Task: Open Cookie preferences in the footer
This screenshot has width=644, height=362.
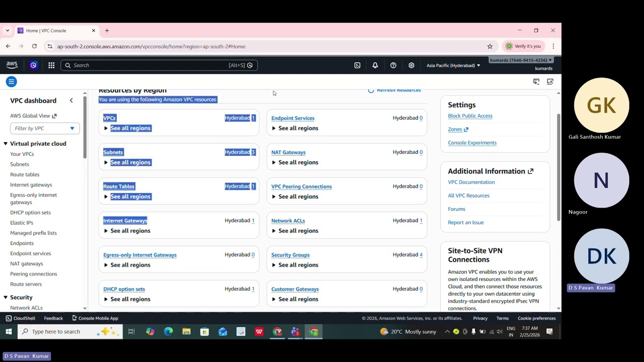Action: (x=537, y=318)
